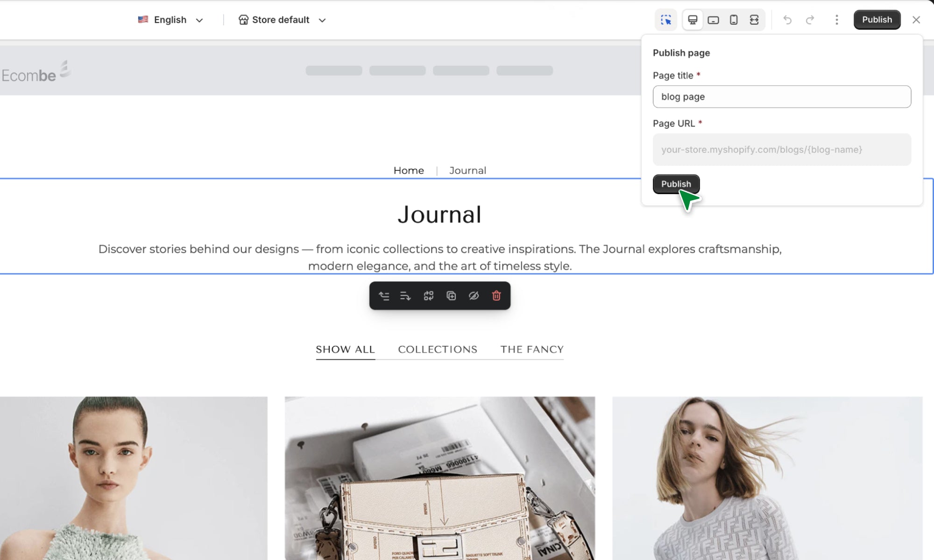Click the replace section swap icon
This screenshot has height=560, width=934.
(x=428, y=296)
